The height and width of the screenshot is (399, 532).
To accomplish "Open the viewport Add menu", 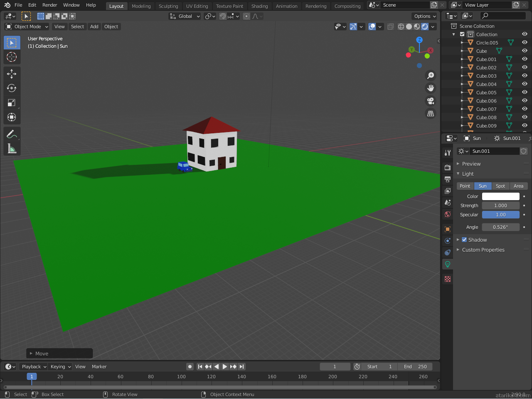I will 94,27.
